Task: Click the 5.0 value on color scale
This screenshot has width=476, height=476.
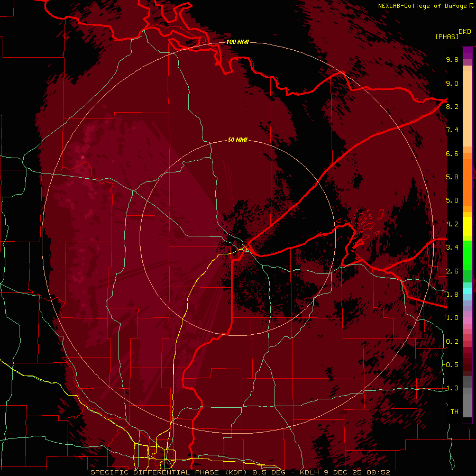Action: click(x=452, y=200)
